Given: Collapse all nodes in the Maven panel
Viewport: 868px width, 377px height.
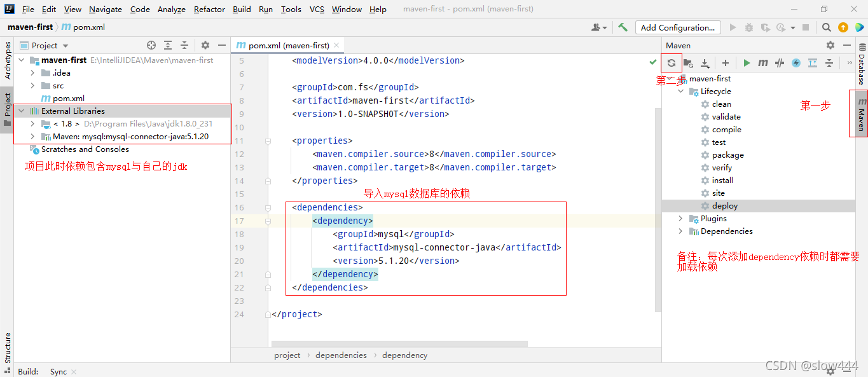Looking at the screenshot, I should [829, 63].
